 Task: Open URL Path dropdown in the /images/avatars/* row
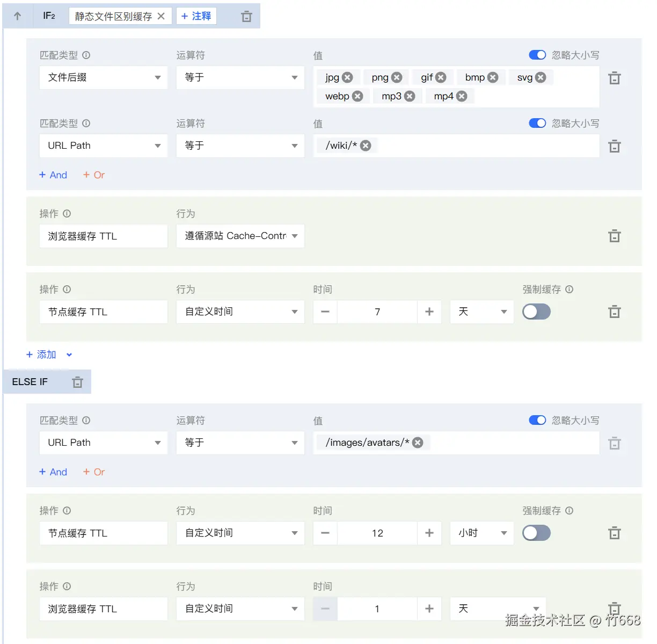[x=104, y=443]
